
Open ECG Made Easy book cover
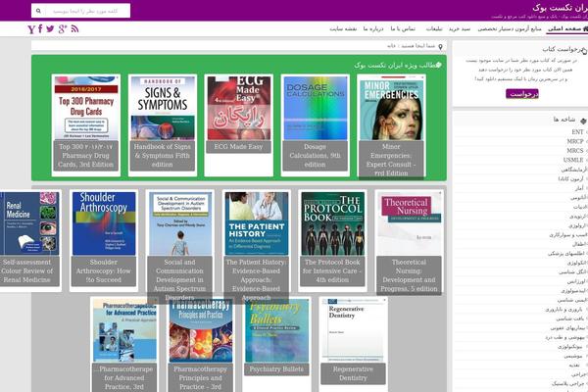pyautogui.click(x=239, y=108)
